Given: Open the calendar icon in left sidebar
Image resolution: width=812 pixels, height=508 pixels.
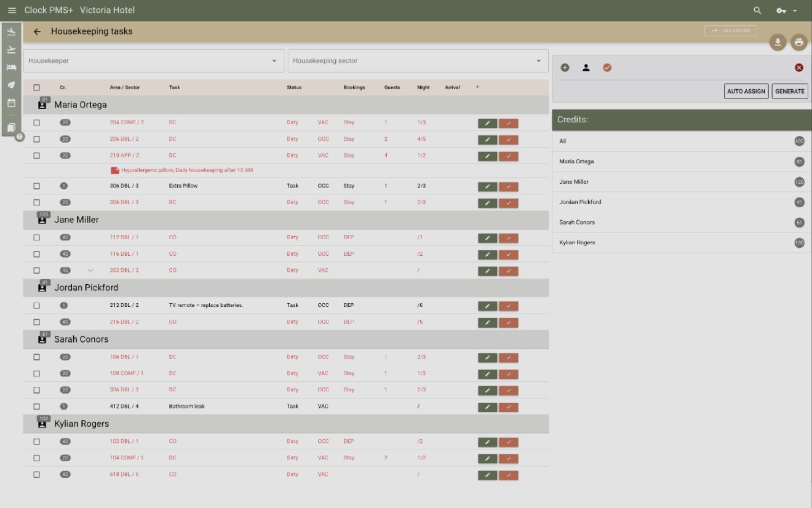Looking at the screenshot, I should (11, 103).
